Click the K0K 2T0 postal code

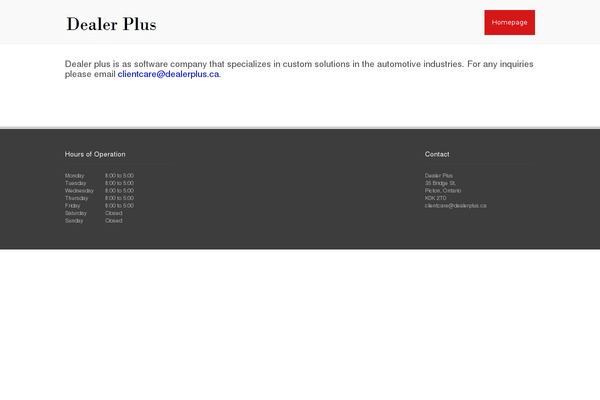[x=435, y=198]
